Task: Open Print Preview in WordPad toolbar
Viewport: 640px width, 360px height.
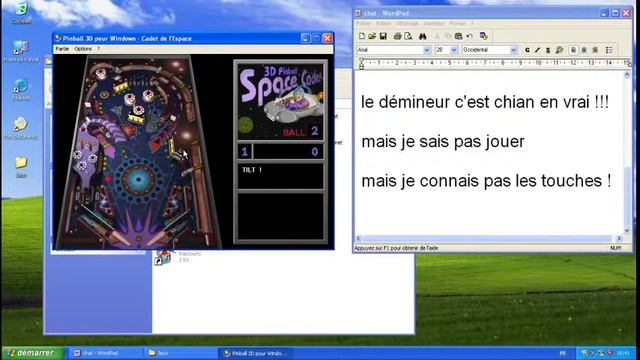Action: pyautogui.click(x=408, y=36)
